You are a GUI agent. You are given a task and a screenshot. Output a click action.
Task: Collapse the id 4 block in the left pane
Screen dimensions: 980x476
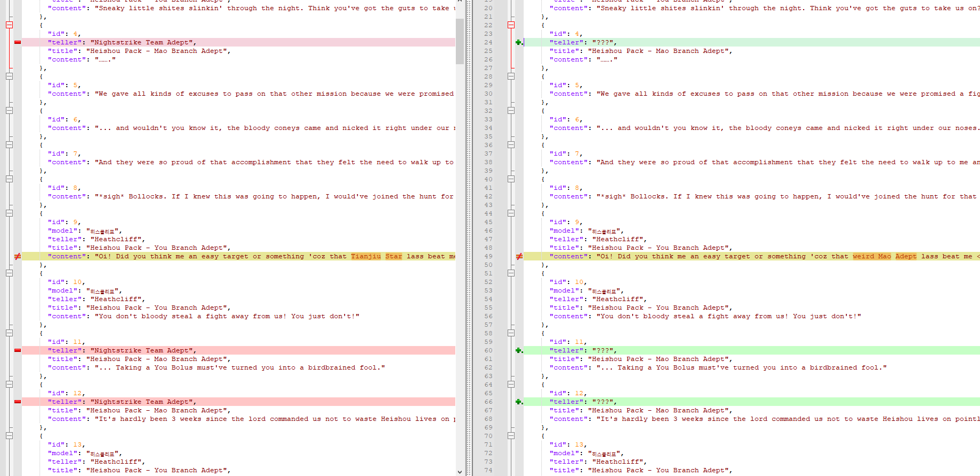point(9,25)
